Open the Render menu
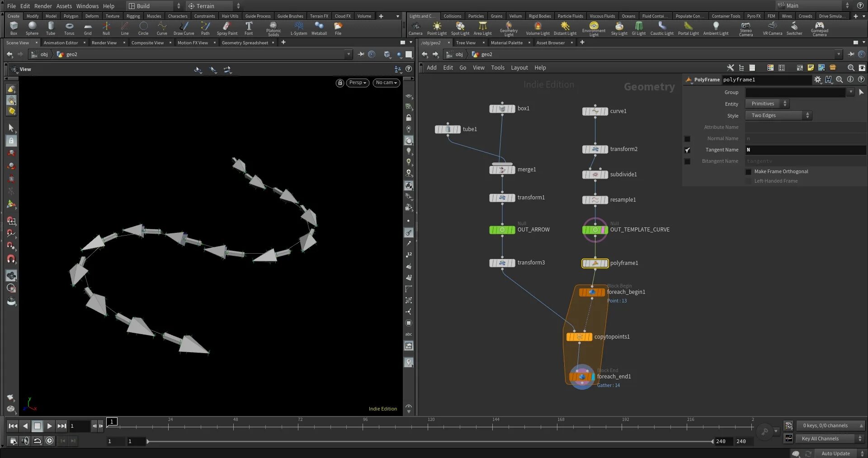This screenshot has width=868, height=458. click(x=43, y=6)
